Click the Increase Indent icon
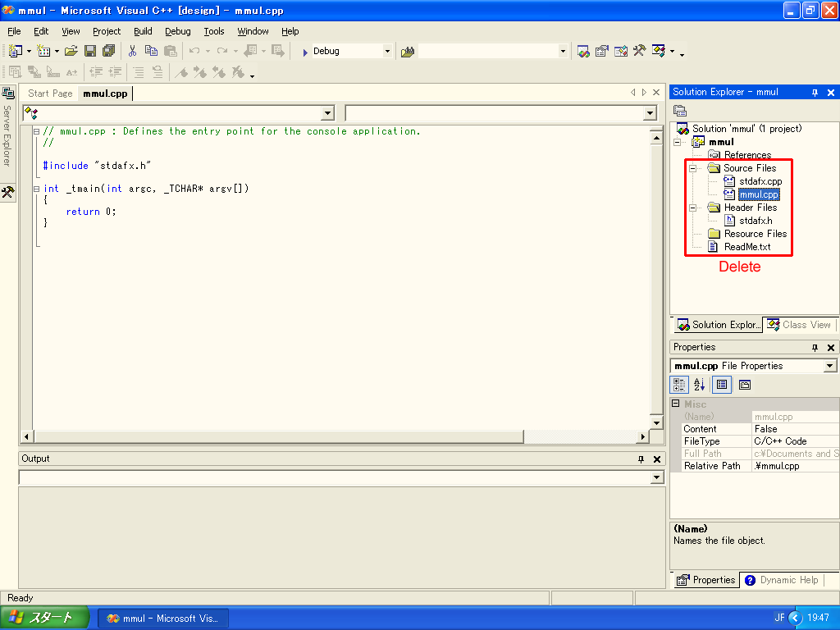This screenshot has height=630, width=840. (115, 72)
